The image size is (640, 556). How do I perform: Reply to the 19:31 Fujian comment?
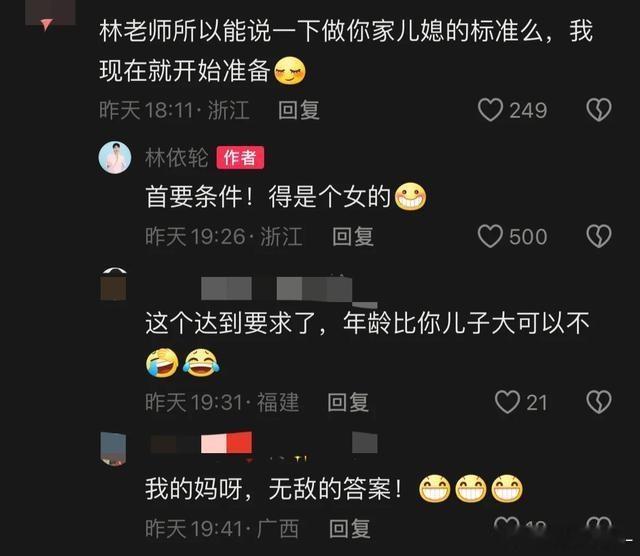[348, 402]
